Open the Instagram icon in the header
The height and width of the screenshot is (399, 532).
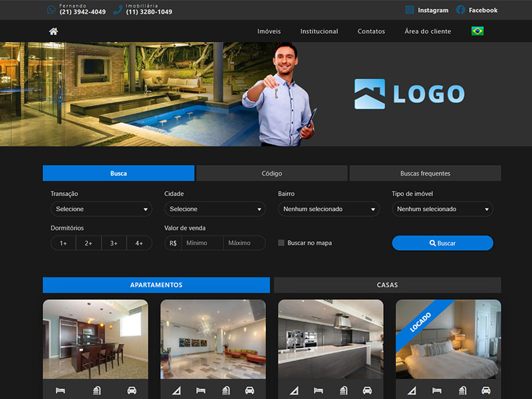[x=410, y=10]
